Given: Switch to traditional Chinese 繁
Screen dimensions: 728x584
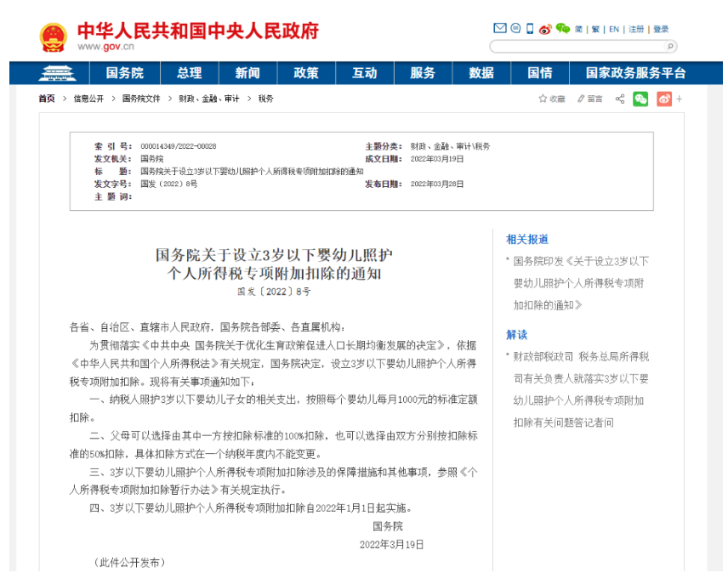Looking at the screenshot, I should (595, 29).
